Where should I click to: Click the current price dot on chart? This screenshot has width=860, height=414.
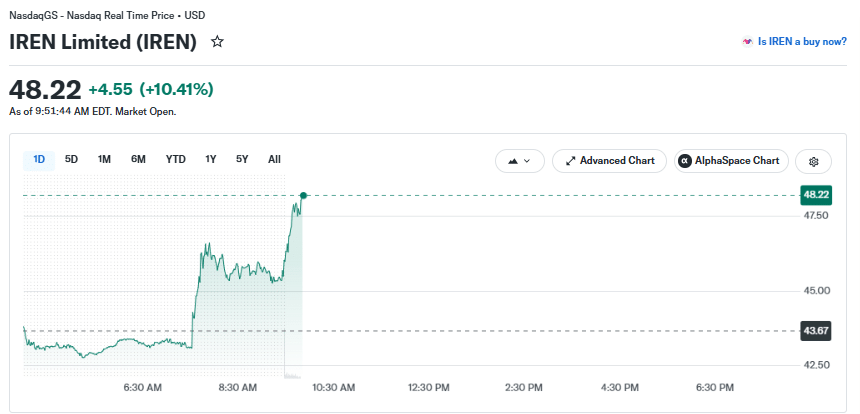(303, 195)
